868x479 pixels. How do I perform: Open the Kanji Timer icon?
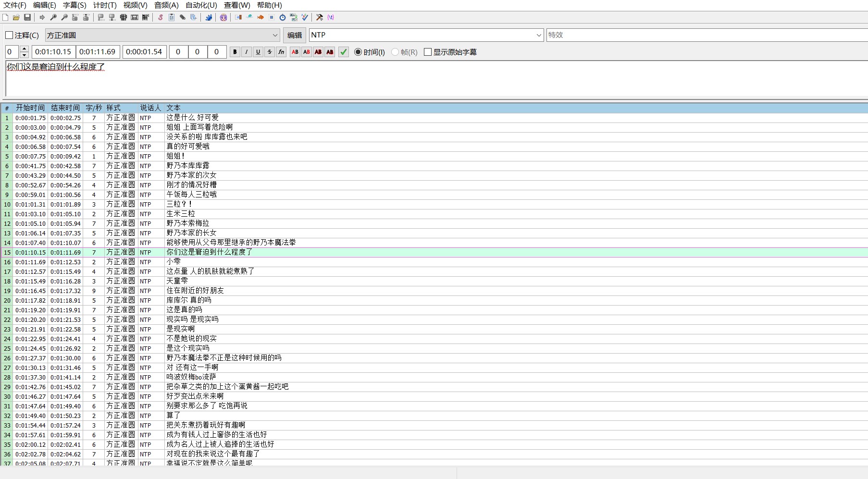[294, 17]
